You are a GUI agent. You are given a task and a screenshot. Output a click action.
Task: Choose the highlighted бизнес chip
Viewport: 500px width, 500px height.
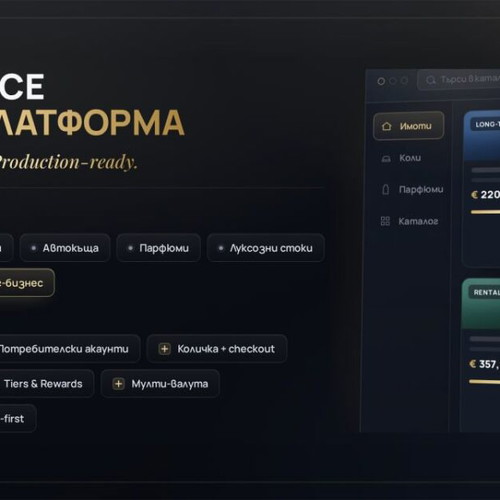click(27, 283)
